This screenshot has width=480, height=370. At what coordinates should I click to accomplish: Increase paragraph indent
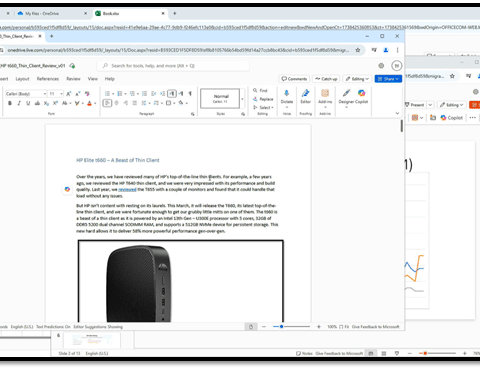162,94
